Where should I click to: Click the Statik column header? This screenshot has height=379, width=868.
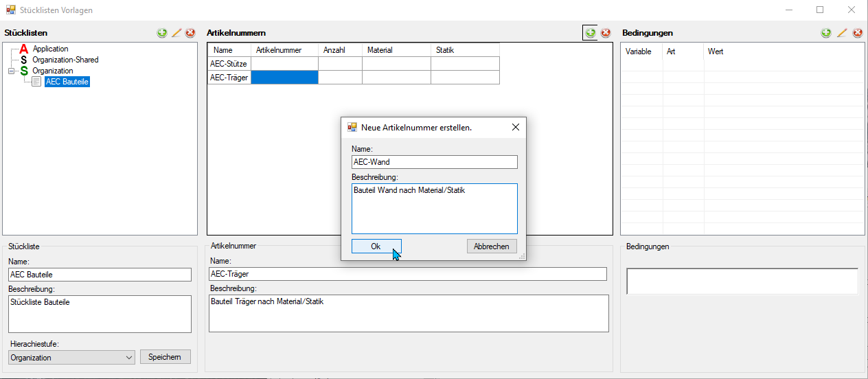click(x=466, y=50)
